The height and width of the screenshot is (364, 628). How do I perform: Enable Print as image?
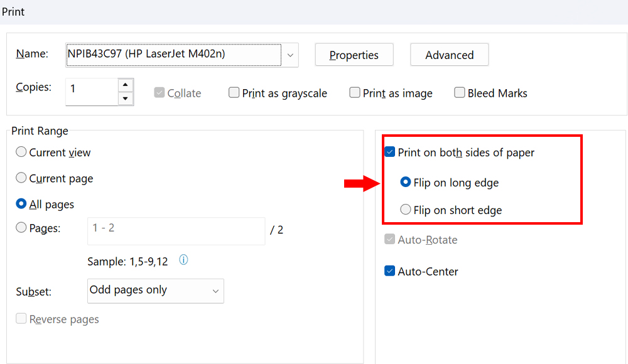[x=354, y=92]
